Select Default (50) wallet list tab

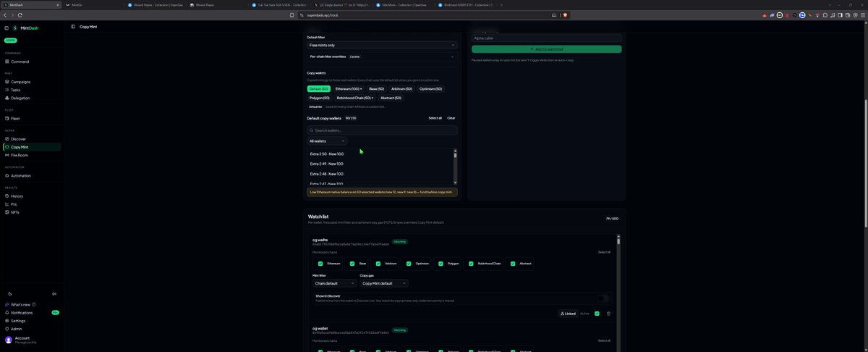319,88
